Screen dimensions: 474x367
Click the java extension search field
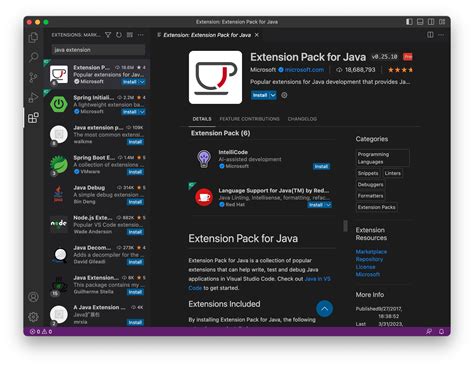[x=98, y=50]
